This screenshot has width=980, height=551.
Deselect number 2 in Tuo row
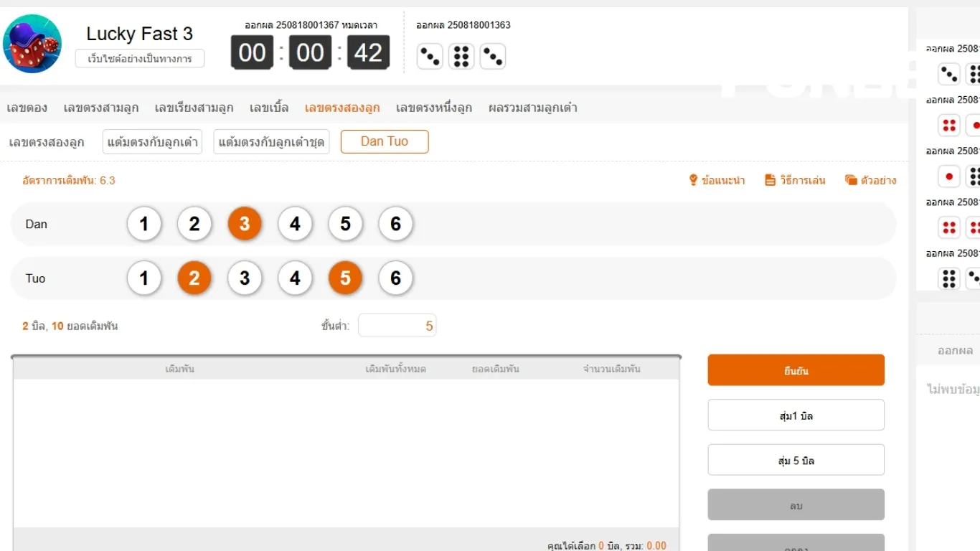(194, 278)
